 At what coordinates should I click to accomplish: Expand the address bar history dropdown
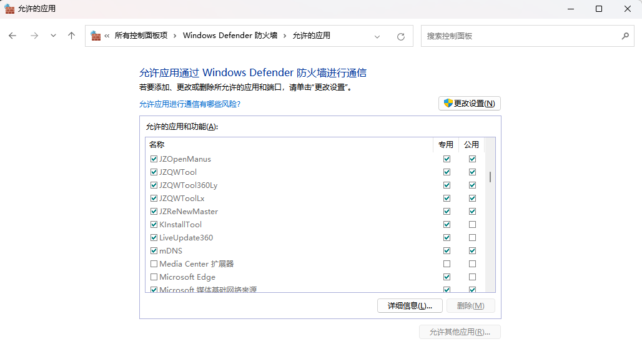click(x=377, y=36)
